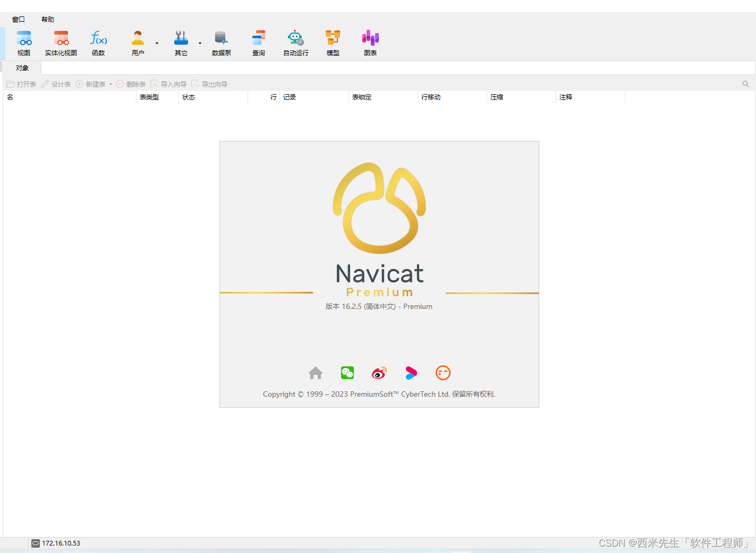Click the 打开表 button
756x553 pixels.
(21, 83)
